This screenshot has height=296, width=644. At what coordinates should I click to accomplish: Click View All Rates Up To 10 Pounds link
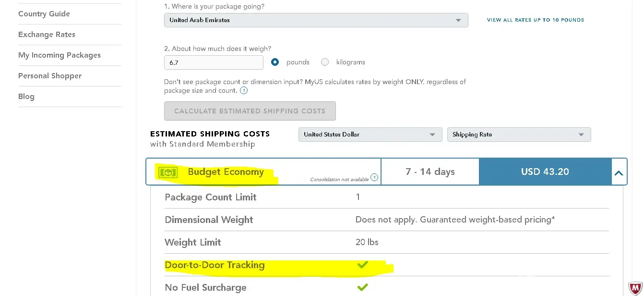(535, 20)
